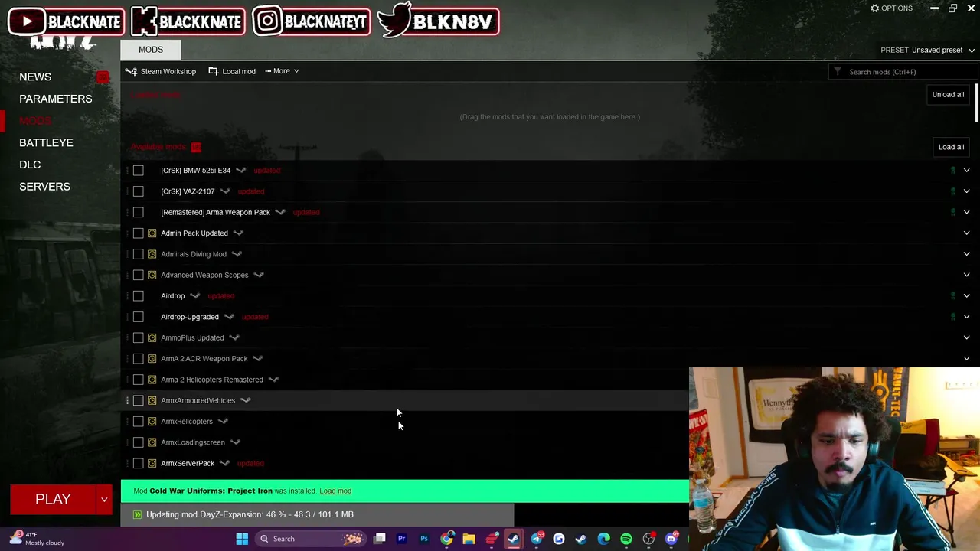Check ArmxArmouredVehicles mod checkbox
Screen dimensions: 980x551
[138, 400]
